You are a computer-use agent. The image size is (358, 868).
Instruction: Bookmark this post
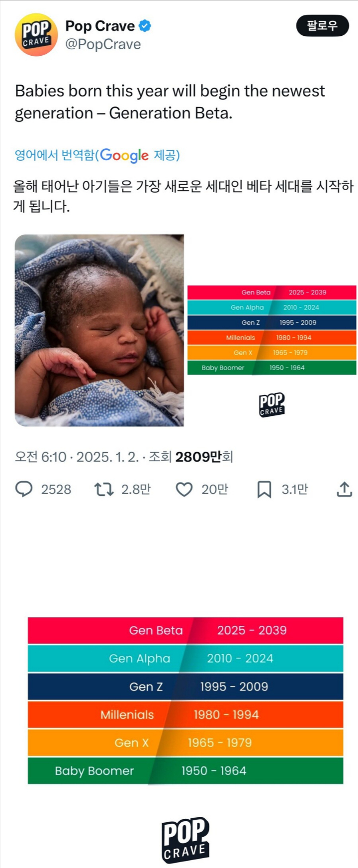(264, 489)
